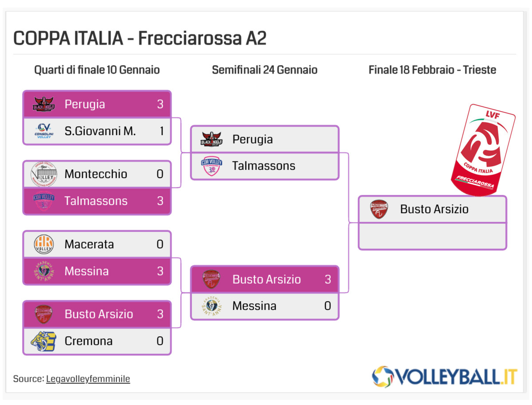Viewport: 532px width, 405px height.
Task: Click the COPPA ITALIA - Frecciarossa A2 title
Action: click(140, 39)
